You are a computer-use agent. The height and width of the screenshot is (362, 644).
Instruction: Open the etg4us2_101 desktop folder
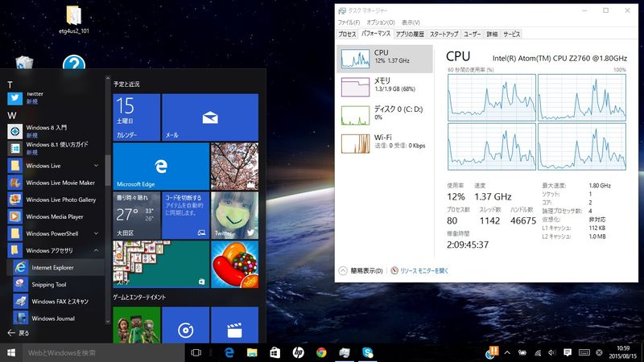click(73, 19)
